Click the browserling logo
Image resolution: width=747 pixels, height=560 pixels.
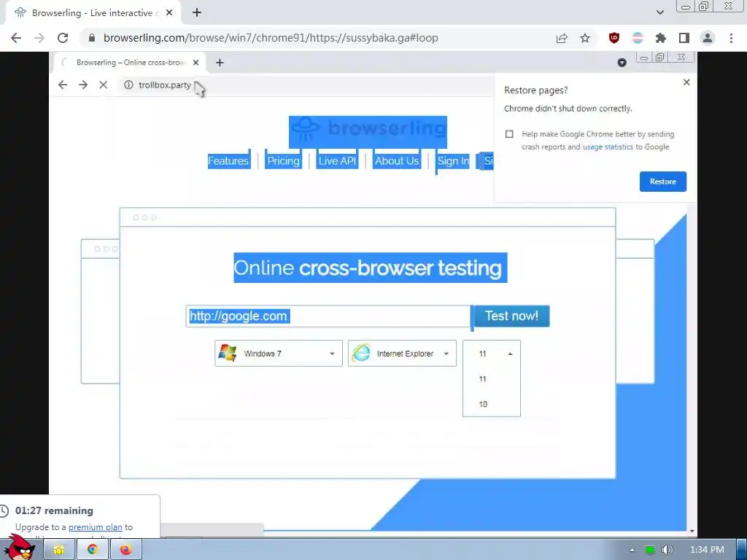pyautogui.click(x=368, y=132)
